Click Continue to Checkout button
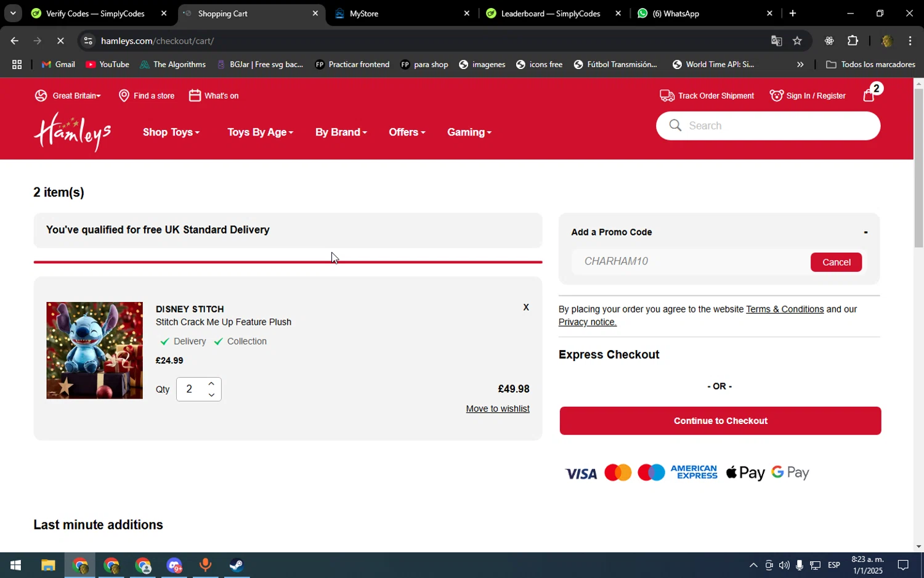The image size is (924, 578). coord(720,421)
